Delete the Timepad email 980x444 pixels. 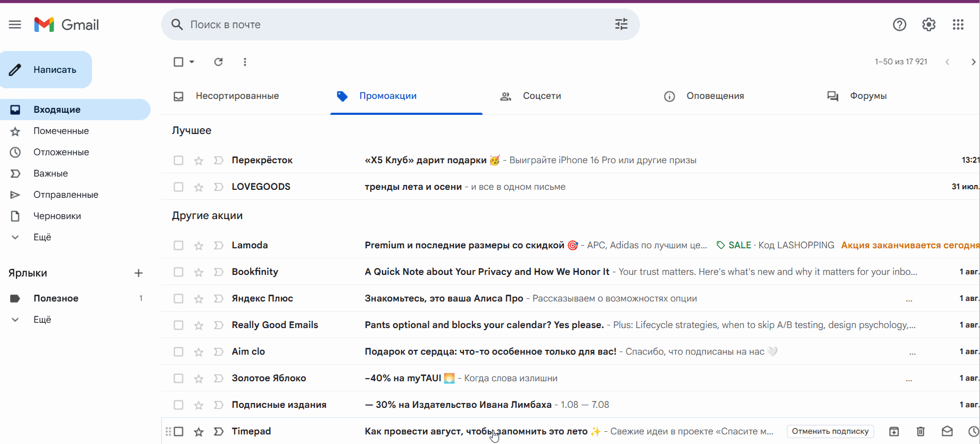tap(921, 431)
